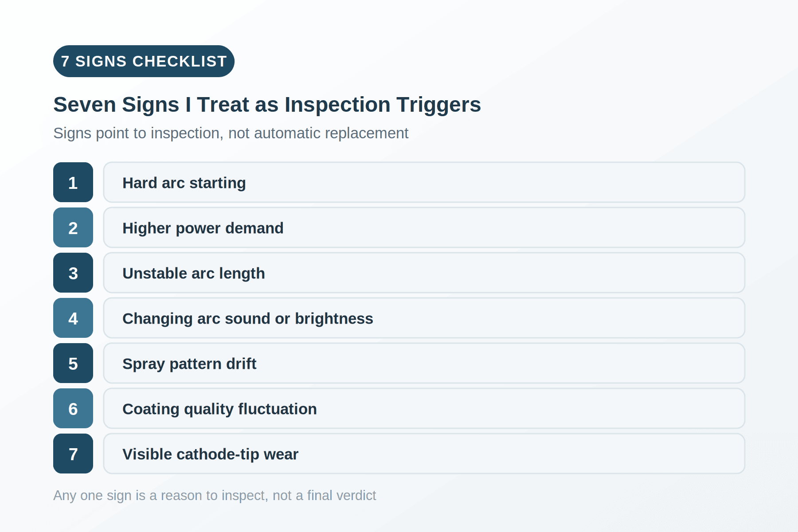Choose the Visible cathode-tip wear row

pos(424,454)
